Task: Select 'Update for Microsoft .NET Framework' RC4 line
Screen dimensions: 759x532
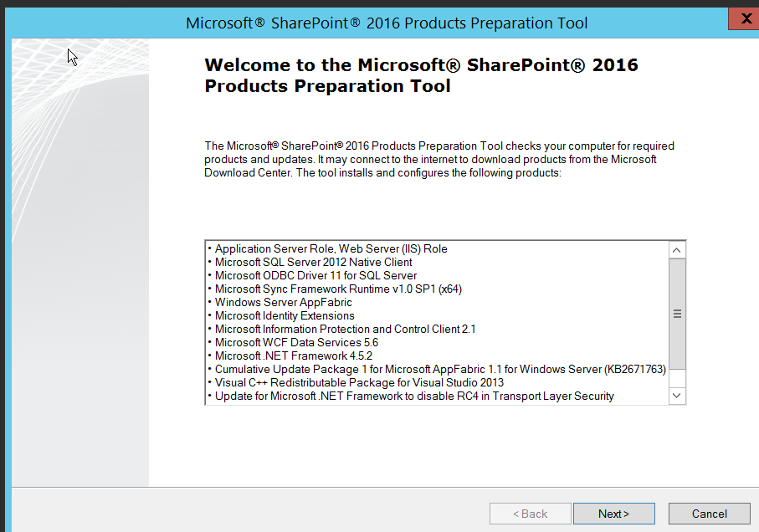Action: click(414, 396)
